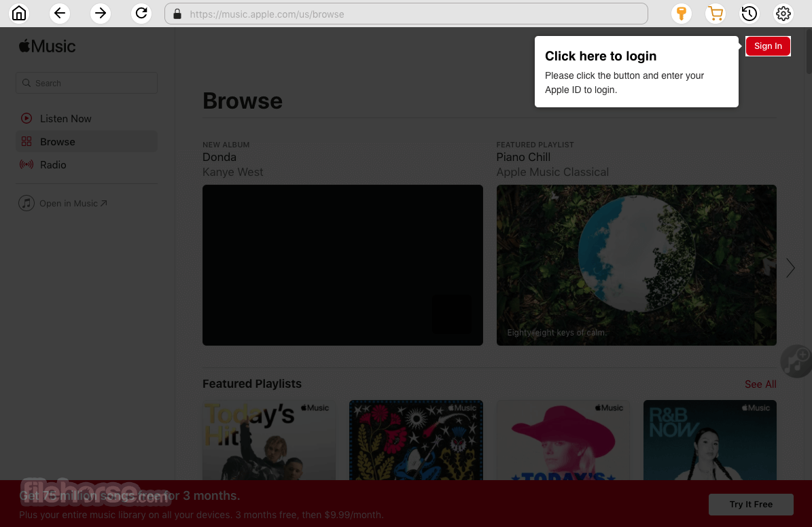Click the padlock icon in the address bar
This screenshot has height=527, width=812.
(177, 14)
